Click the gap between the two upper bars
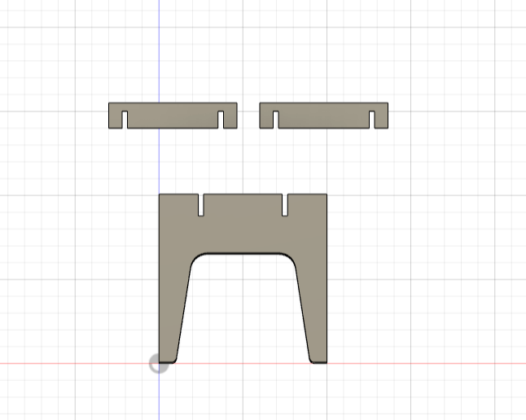Screen dimensions: 526x420 point(248,116)
